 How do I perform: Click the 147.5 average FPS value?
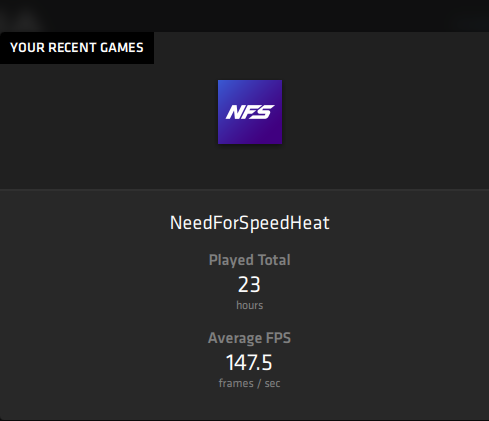(x=249, y=363)
